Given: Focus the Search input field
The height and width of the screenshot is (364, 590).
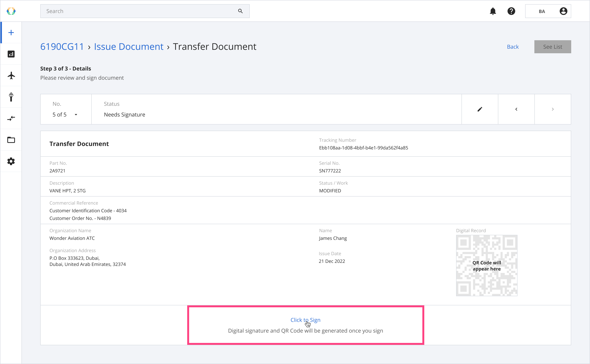Looking at the screenshot, I should [145, 11].
